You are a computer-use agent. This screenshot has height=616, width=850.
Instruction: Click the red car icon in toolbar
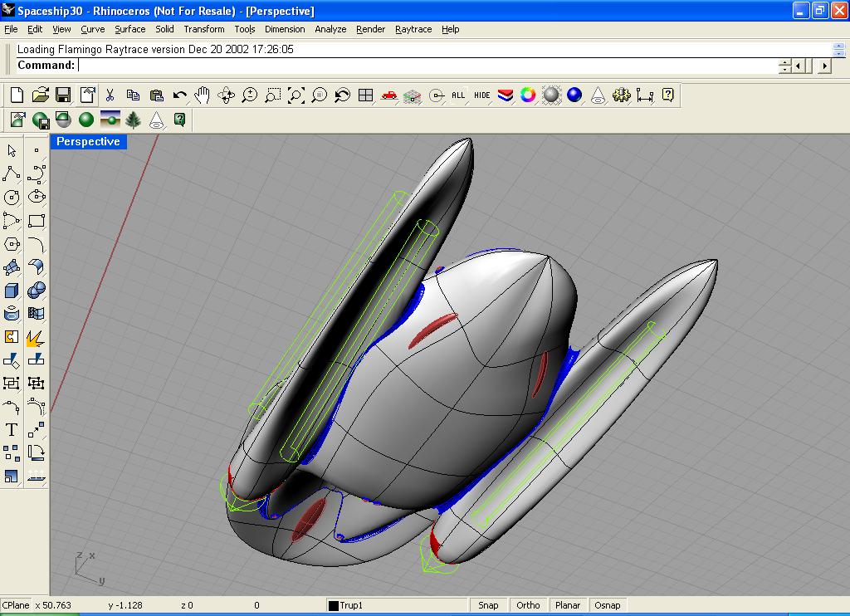tap(389, 95)
